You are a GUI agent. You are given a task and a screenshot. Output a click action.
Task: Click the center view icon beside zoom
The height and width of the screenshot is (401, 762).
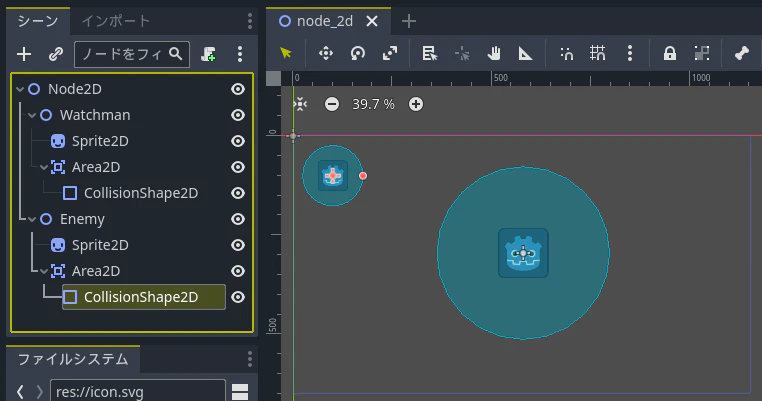[300, 104]
